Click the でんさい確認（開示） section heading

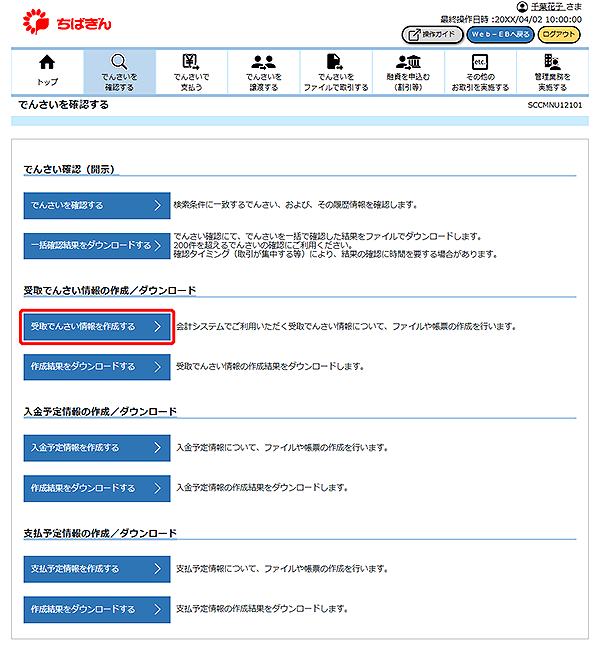[69, 169]
